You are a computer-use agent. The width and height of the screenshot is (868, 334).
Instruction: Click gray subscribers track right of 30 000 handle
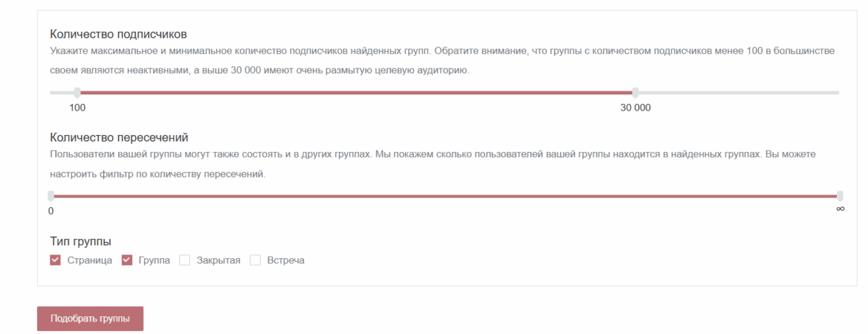pos(738,93)
